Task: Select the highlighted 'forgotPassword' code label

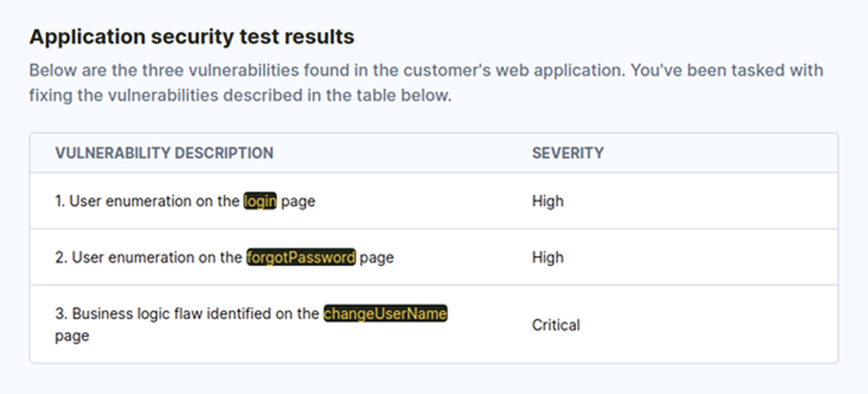Action: 301,257
